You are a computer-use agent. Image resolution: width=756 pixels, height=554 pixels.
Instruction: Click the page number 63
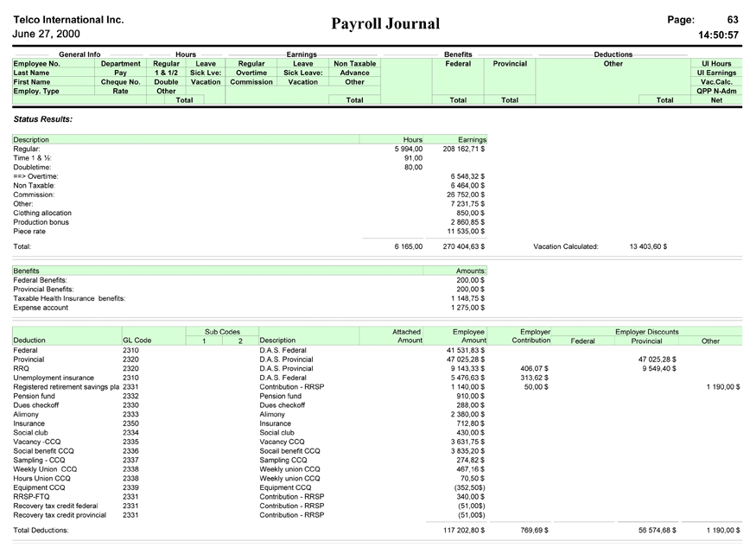pyautogui.click(x=732, y=19)
